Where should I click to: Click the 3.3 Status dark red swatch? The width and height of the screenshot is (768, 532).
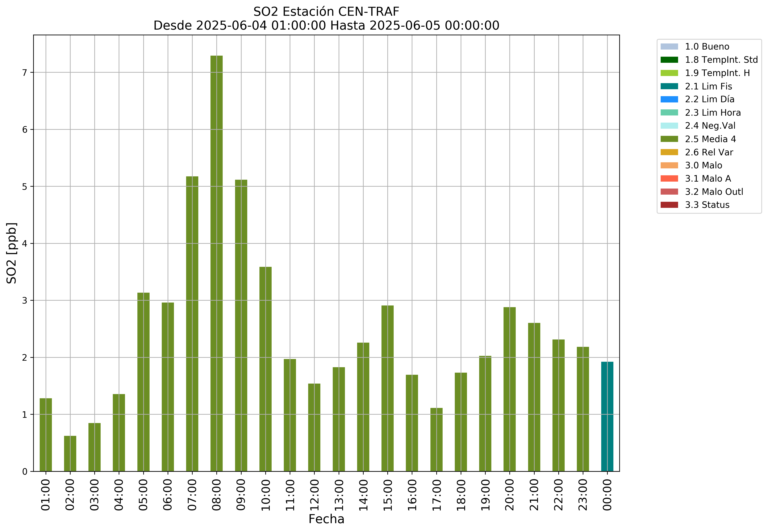pos(669,205)
